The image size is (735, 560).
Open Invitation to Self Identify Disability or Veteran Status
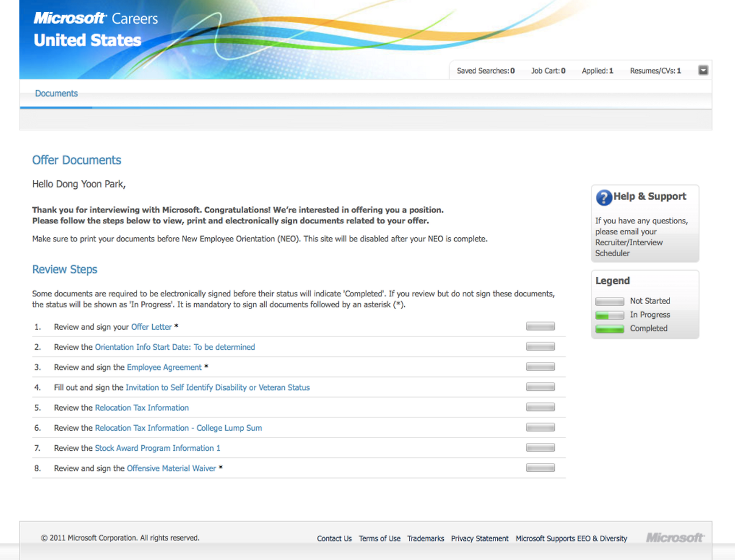[218, 388]
